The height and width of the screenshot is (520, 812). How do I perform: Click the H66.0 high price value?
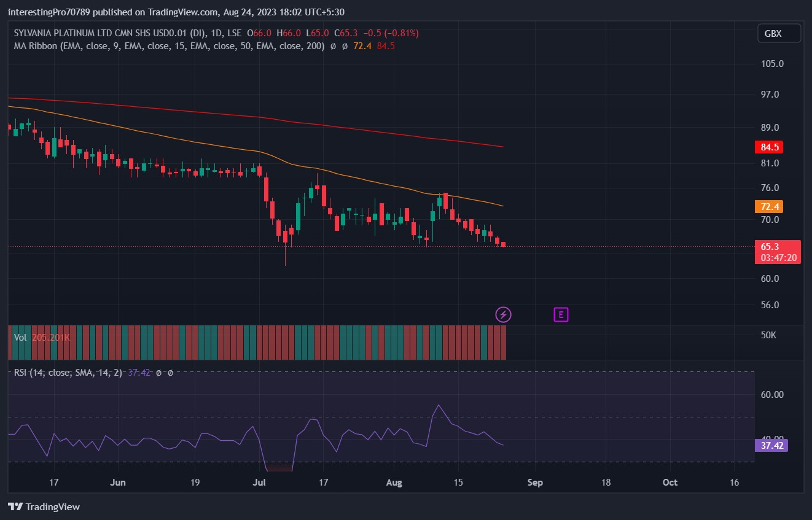click(289, 33)
